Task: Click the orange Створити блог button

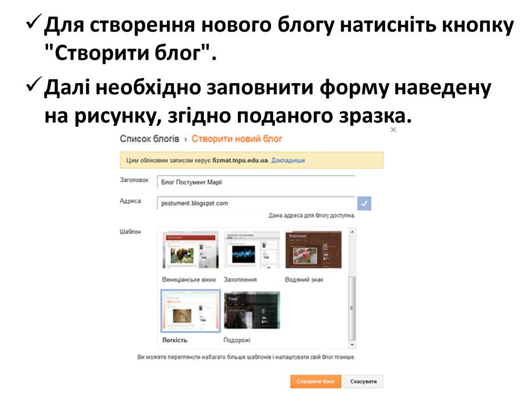Action: [x=316, y=382]
